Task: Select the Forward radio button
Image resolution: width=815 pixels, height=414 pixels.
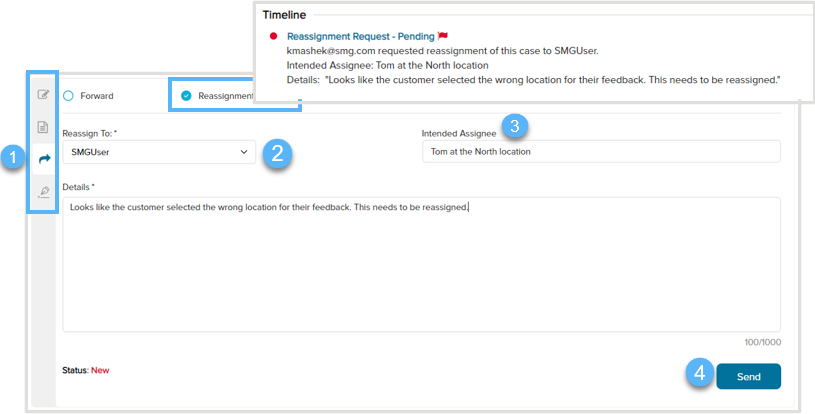Action: point(69,96)
